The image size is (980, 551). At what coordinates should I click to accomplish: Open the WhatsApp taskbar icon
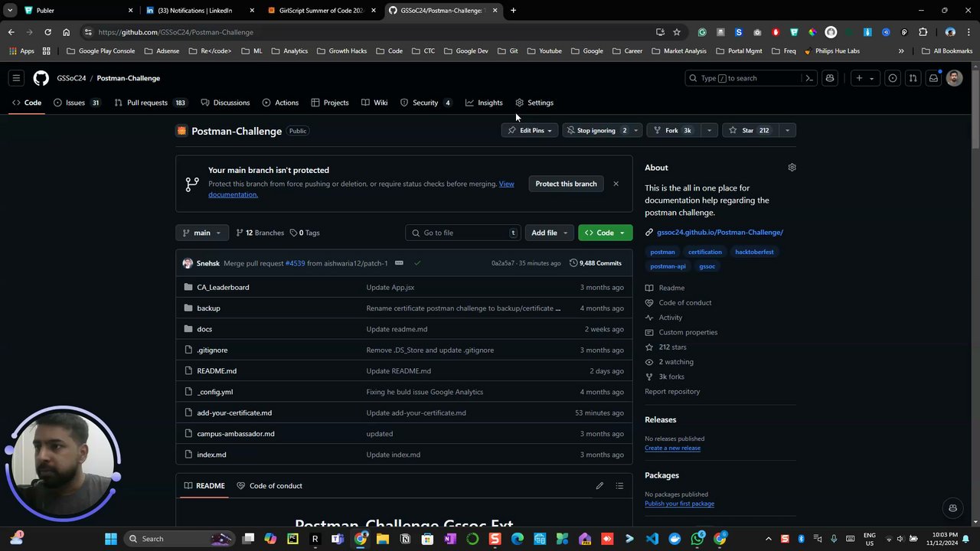[x=697, y=539]
